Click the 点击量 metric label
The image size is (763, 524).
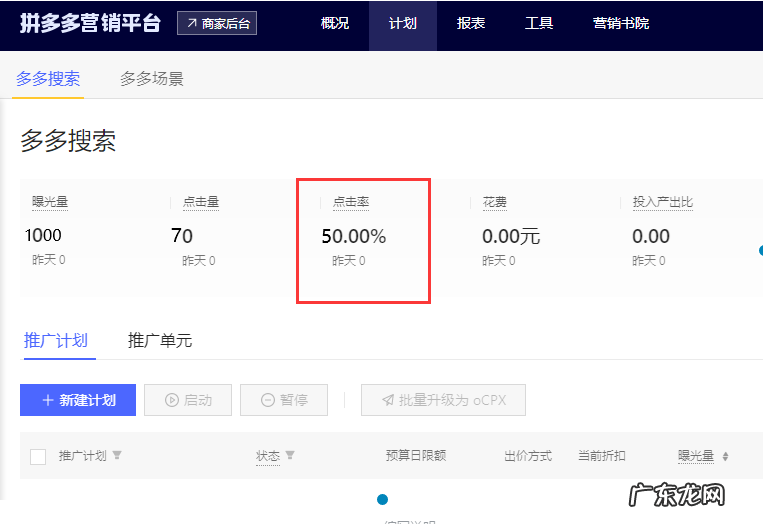point(201,201)
